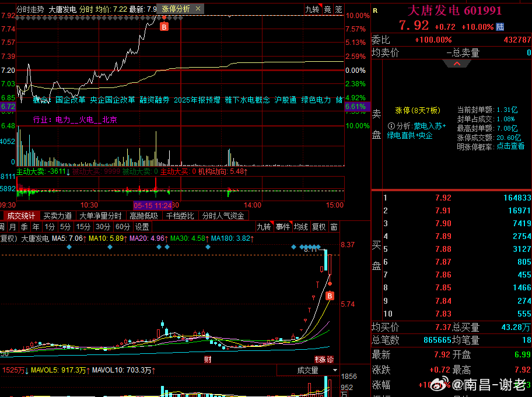
Task: Click the 涨 marker below the K-line chart
Action: [x=321, y=359]
